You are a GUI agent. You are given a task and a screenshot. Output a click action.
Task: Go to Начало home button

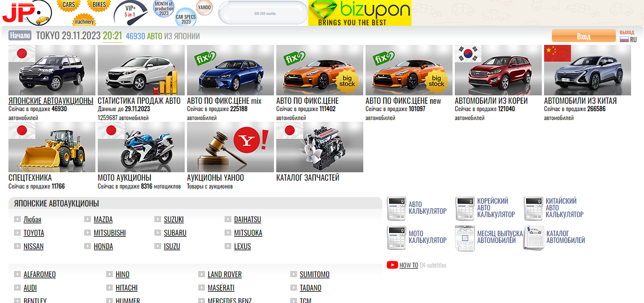coord(20,36)
